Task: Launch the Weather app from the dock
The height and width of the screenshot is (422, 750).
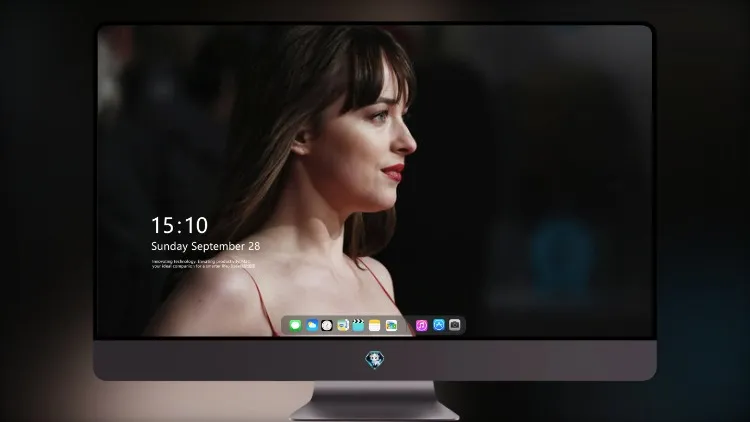Action: [311, 325]
